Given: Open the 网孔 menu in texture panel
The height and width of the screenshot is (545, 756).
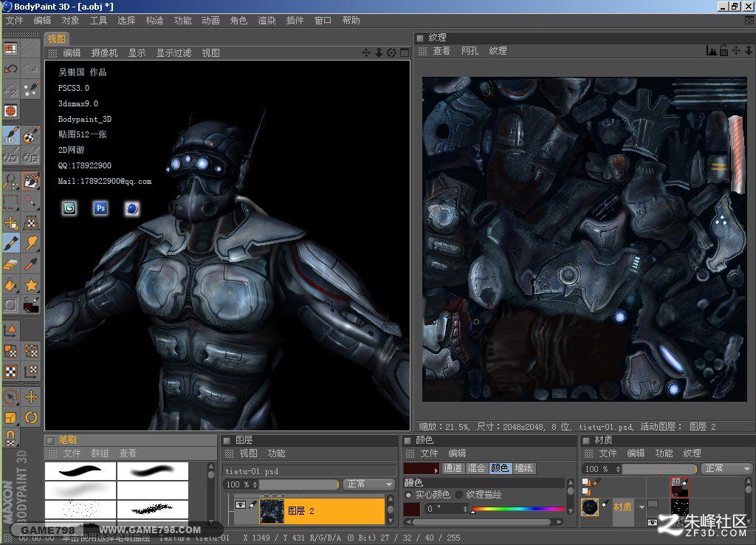Looking at the screenshot, I should coord(470,51).
